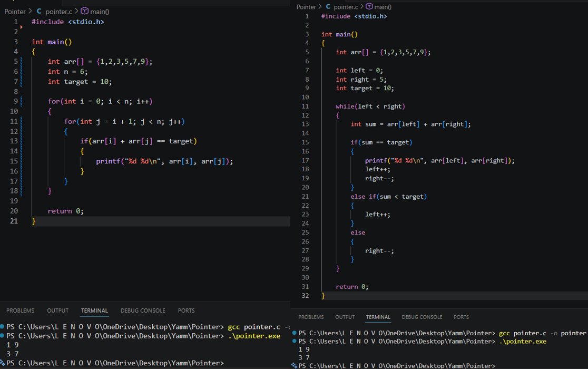This screenshot has height=369, width=588.
Task: Open PORTS tab in left panel
Action: (x=187, y=310)
